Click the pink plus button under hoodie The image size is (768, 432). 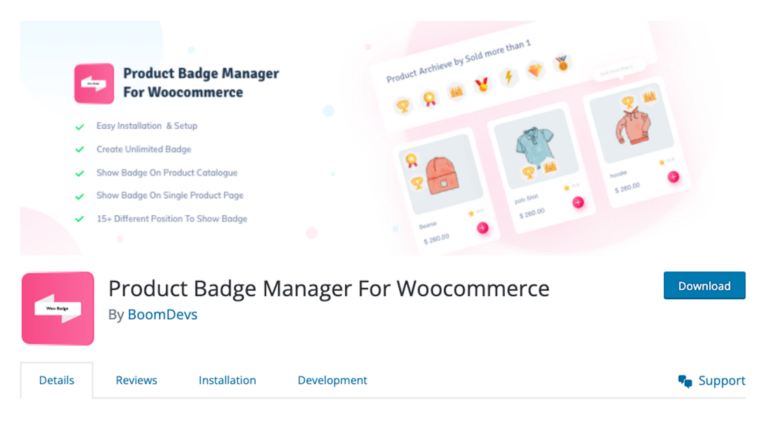coord(673,177)
